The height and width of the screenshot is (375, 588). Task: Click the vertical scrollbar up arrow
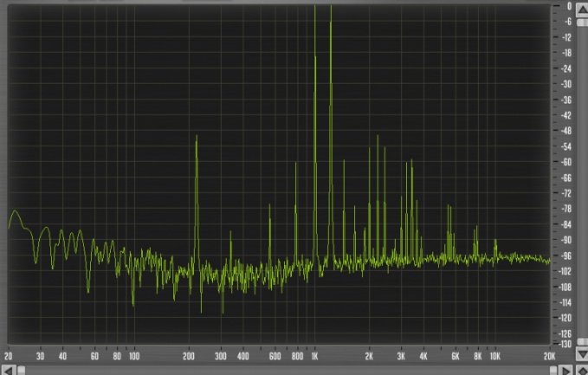click(581, 8)
